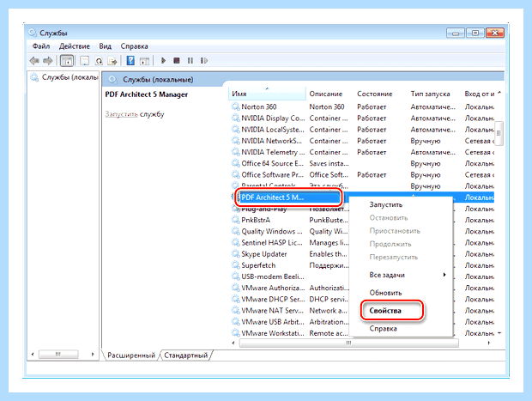Sort by the Имя column header

pos(267,94)
